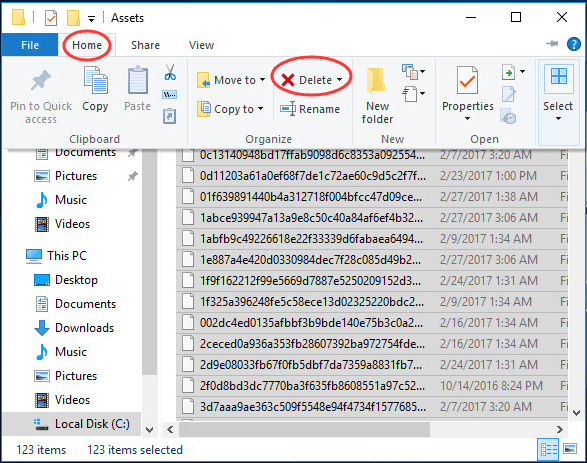Click the Rename button
The width and height of the screenshot is (587, 463).
[x=310, y=109]
